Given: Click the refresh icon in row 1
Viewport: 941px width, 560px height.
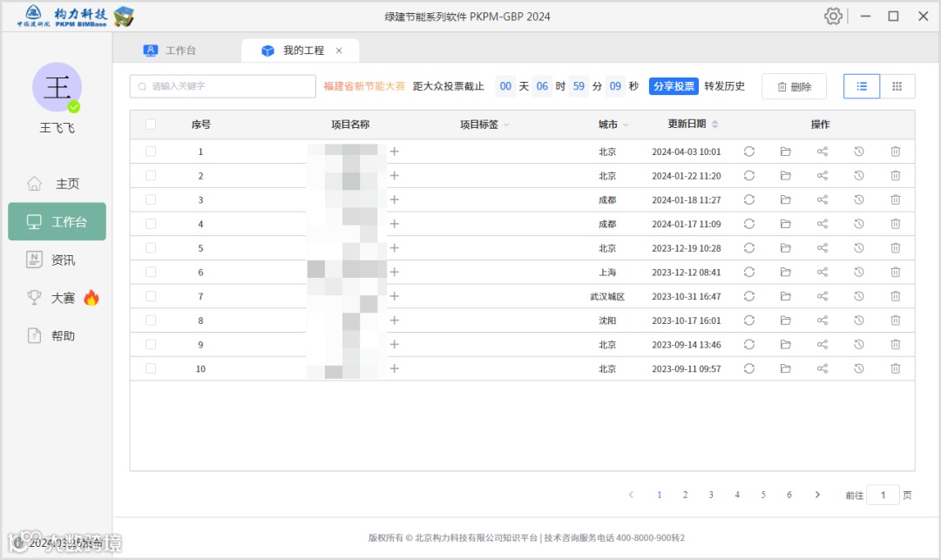Looking at the screenshot, I should (x=749, y=152).
